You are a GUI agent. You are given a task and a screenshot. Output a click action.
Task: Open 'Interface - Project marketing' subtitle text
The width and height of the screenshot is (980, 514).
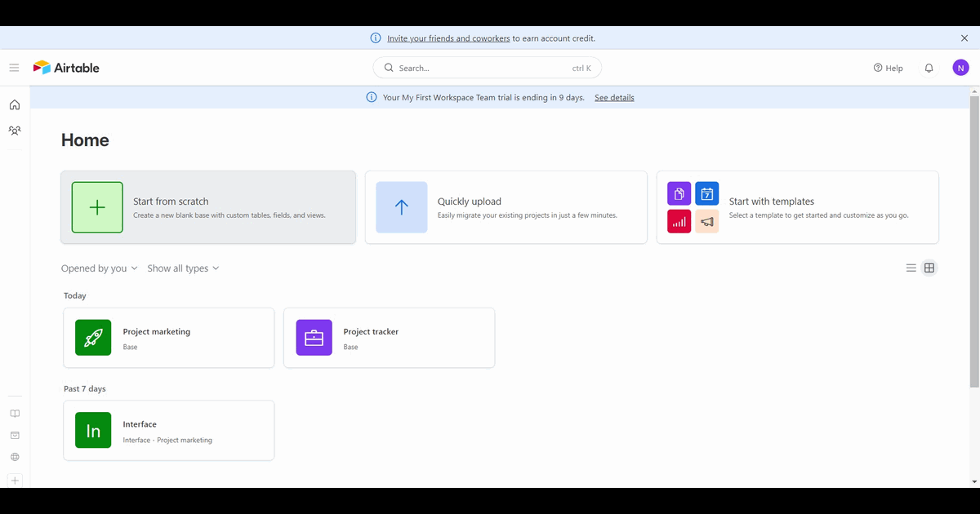tap(167, 441)
